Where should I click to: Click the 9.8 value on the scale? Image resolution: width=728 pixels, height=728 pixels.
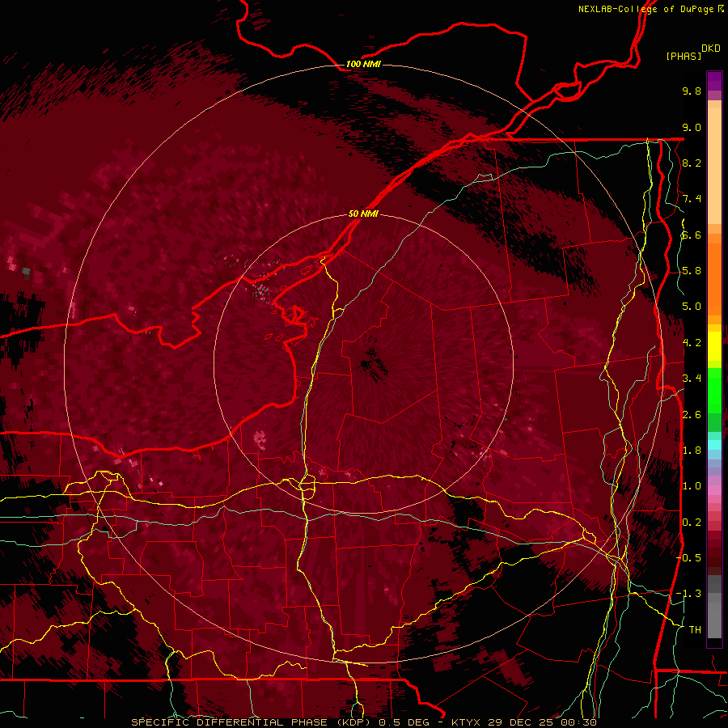(692, 91)
